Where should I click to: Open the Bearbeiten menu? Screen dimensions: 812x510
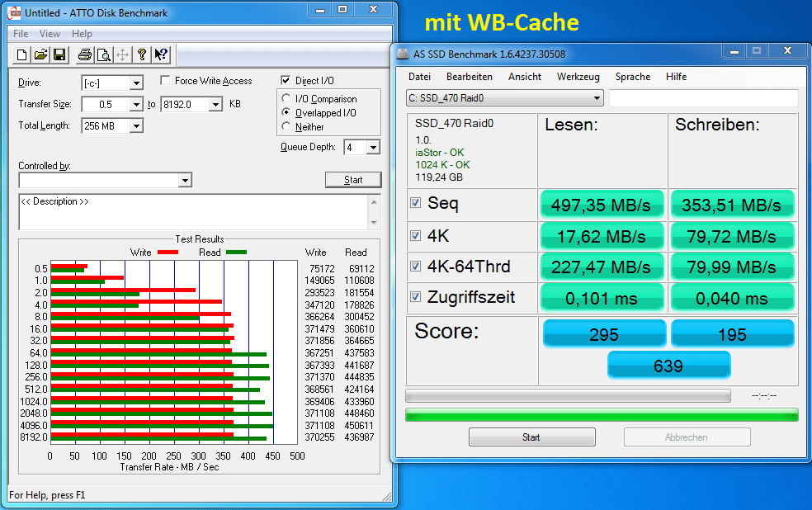470,77
